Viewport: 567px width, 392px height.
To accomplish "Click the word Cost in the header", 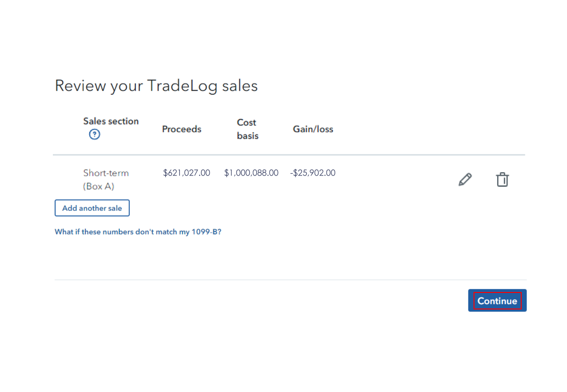I will [x=246, y=123].
